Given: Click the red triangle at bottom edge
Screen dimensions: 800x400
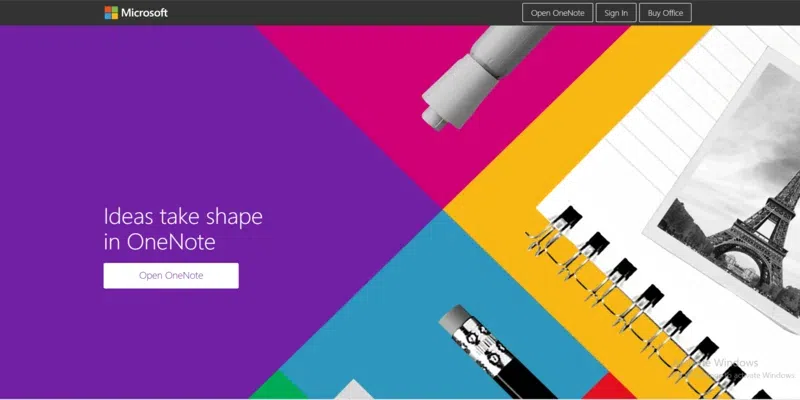Looking at the screenshot, I should (x=602, y=389).
